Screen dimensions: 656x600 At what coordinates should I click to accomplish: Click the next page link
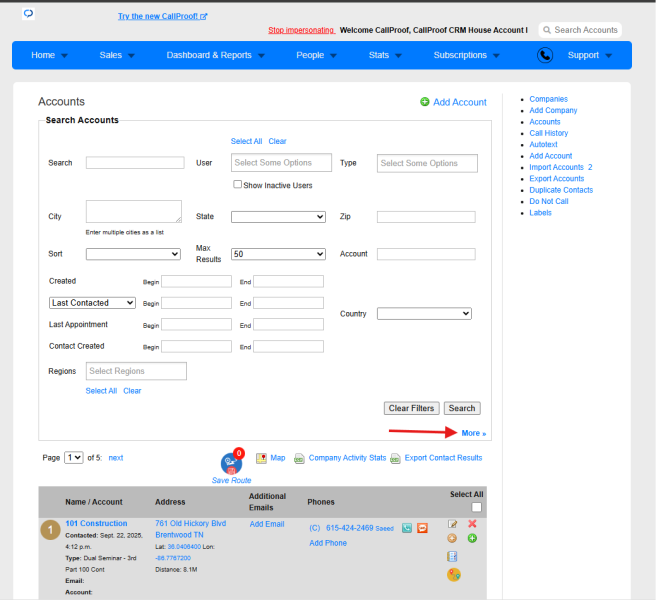116,458
